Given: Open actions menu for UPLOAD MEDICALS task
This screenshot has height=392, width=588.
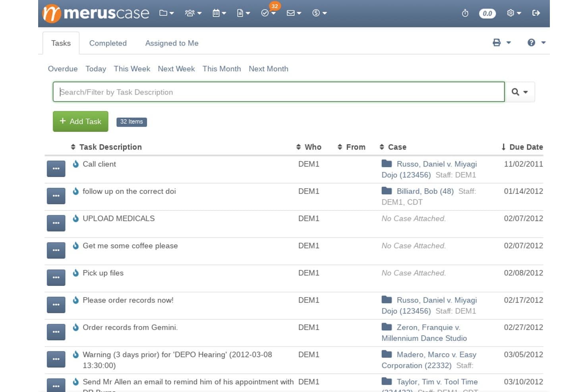Looking at the screenshot, I should tap(56, 223).
